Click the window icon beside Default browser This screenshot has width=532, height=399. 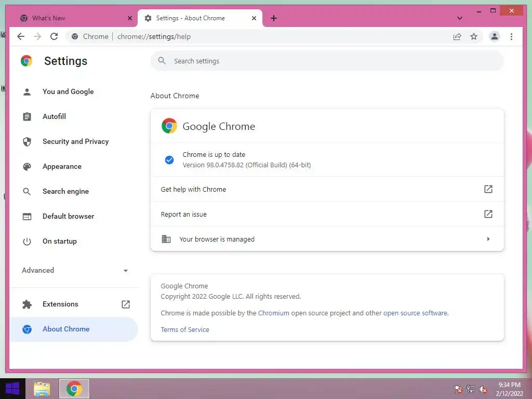click(x=27, y=217)
